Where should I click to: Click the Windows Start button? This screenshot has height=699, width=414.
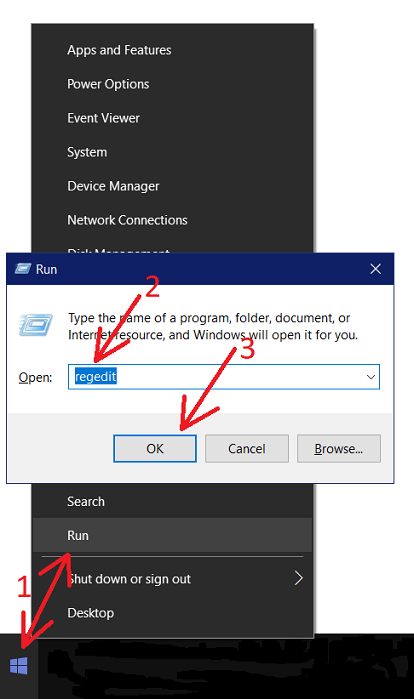point(19,666)
